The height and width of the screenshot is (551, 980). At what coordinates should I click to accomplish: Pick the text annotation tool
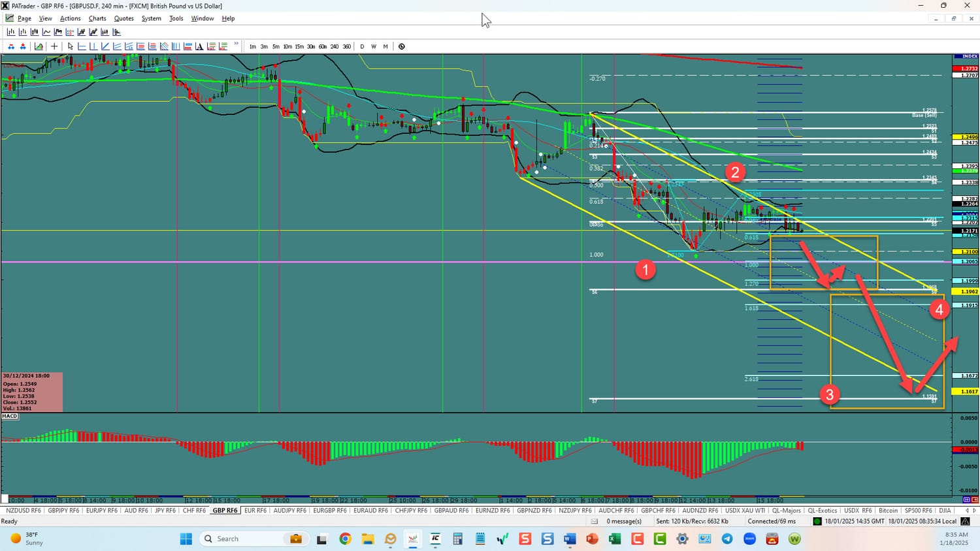point(199,46)
